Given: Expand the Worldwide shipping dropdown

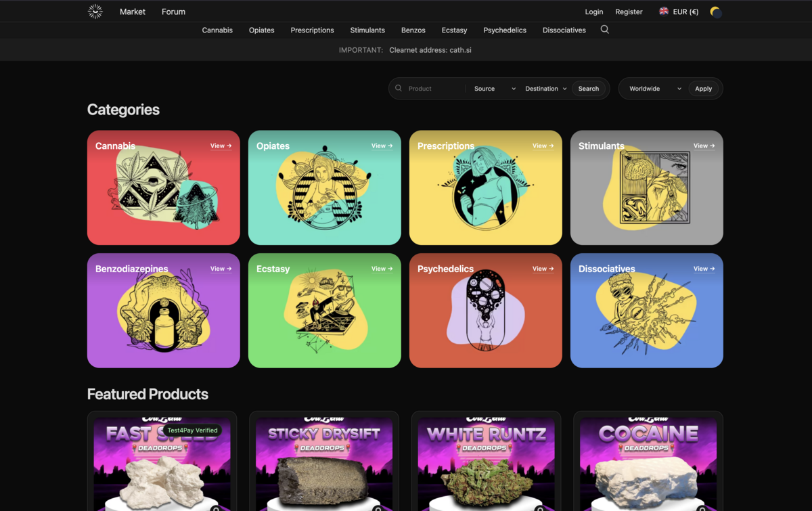Looking at the screenshot, I should [653, 88].
